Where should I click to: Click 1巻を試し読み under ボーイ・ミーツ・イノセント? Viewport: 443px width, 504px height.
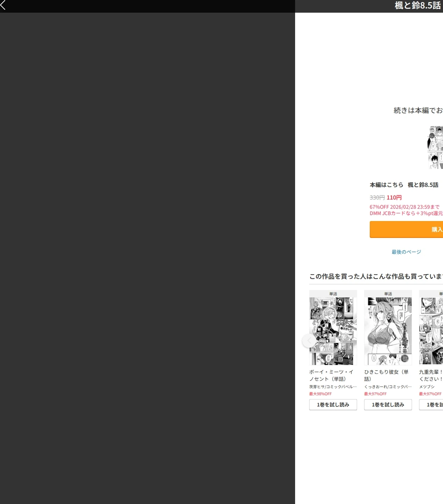point(333,405)
